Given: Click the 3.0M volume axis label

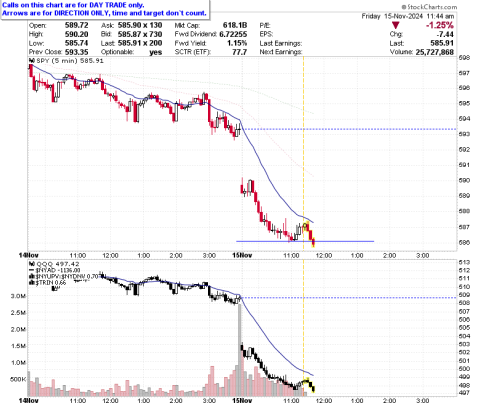Looking at the screenshot, I should 19,296.
